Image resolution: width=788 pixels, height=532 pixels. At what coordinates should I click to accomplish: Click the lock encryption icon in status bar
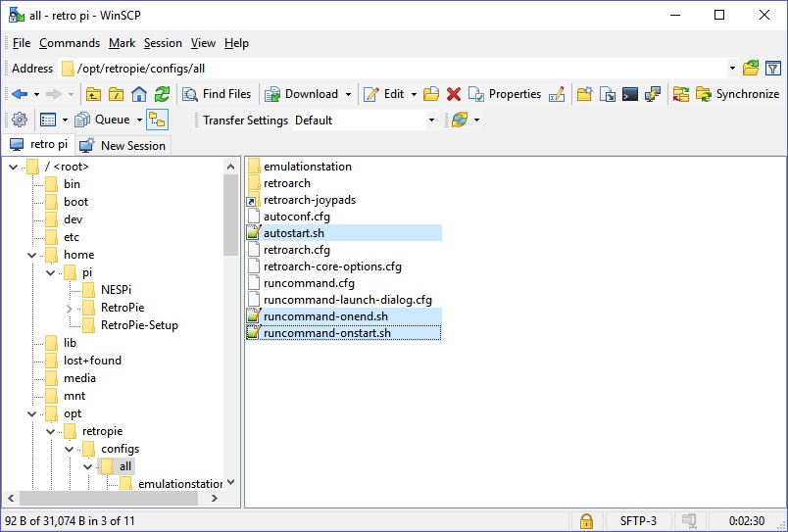pyautogui.click(x=586, y=521)
